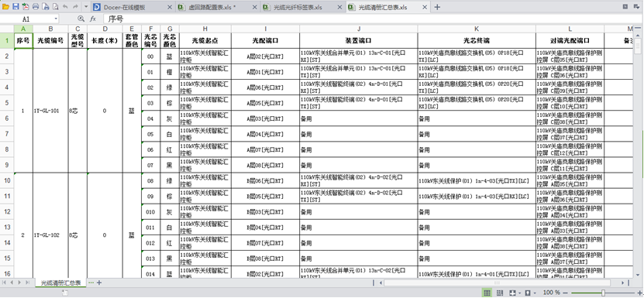Add new sheet next to 光缆清册汇总表
Image resolution: width=644 pixels, height=298 pixels.
click(x=99, y=283)
